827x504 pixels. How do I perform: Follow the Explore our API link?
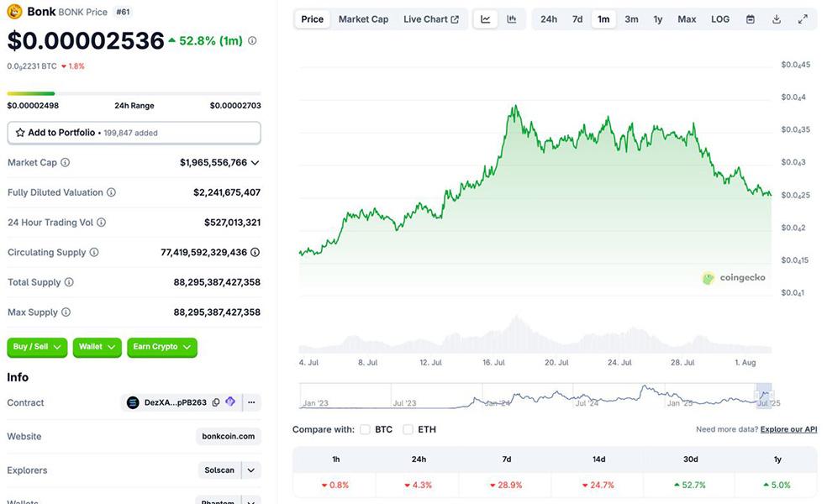click(x=788, y=430)
